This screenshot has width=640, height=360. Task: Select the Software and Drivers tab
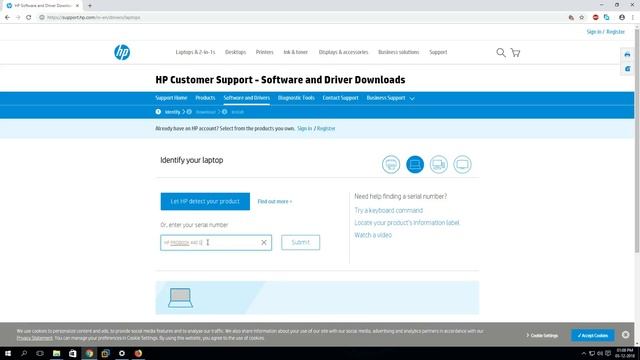(247, 98)
